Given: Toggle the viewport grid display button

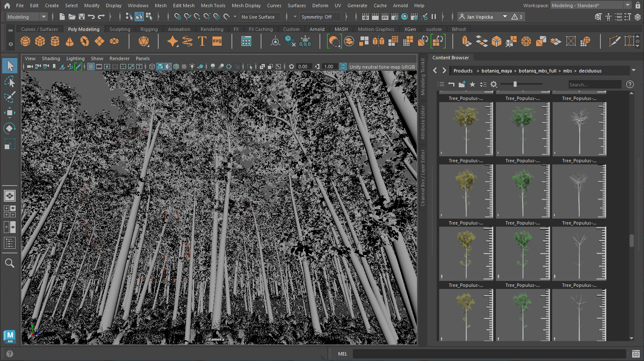Looking at the screenshot, I should (91, 67).
